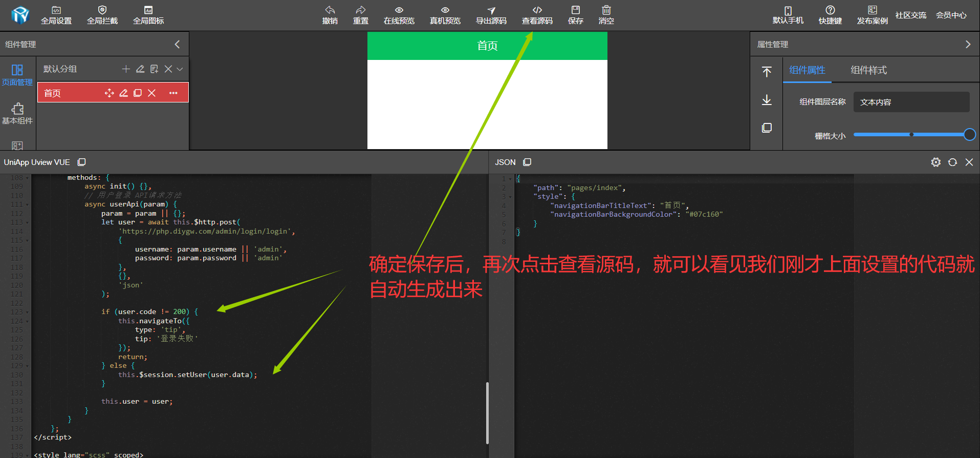Collapse the 默认分组 group chevron
Image resolution: width=980 pixels, height=458 pixels.
click(180, 69)
